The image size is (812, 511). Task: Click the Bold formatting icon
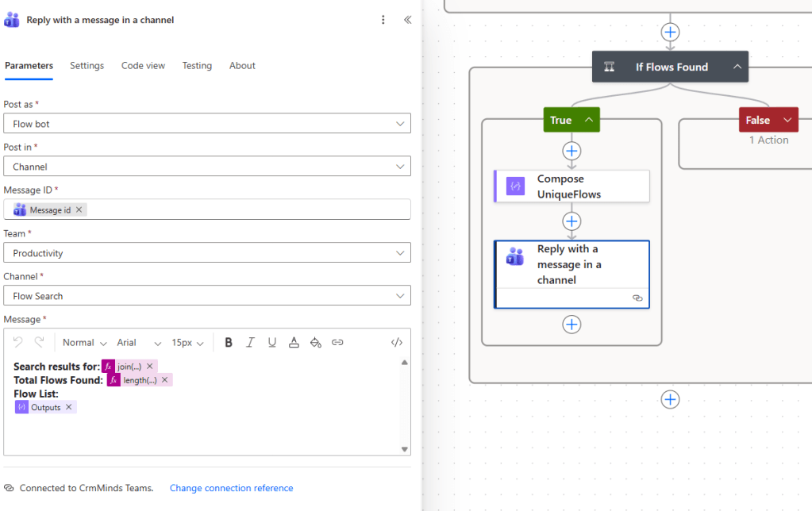(229, 343)
